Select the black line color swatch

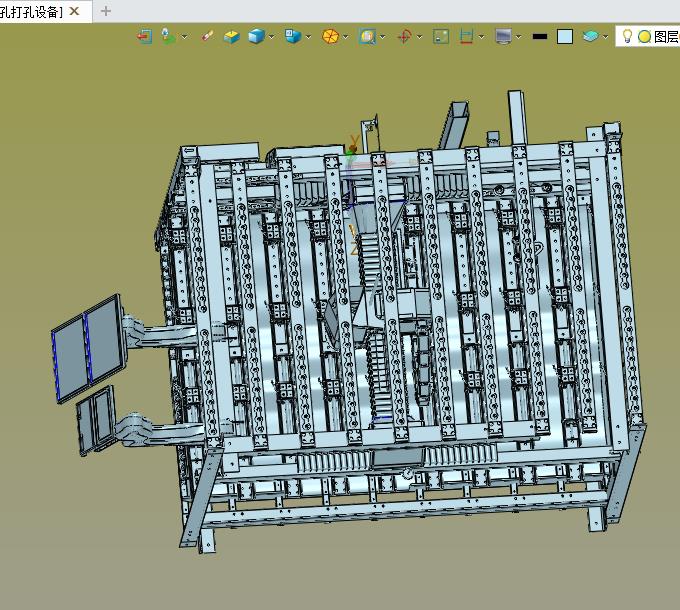click(540, 36)
